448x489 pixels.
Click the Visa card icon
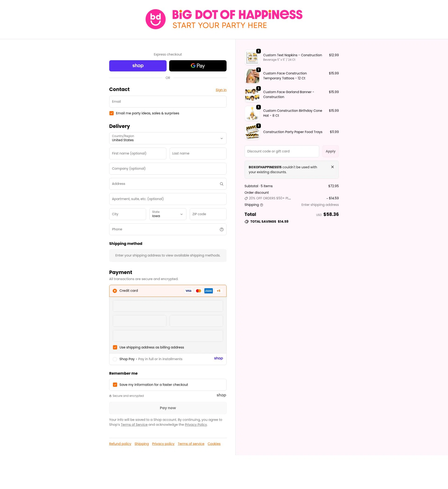[188, 291]
